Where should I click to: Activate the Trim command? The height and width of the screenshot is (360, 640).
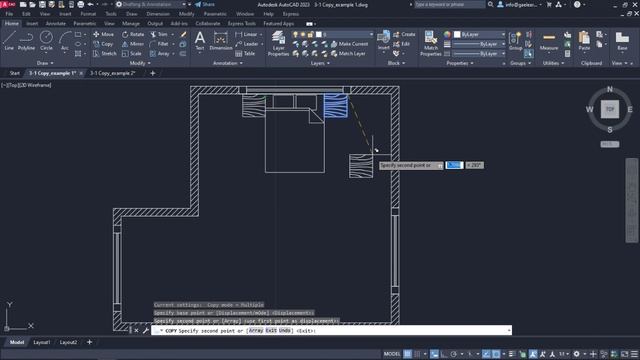click(x=159, y=34)
